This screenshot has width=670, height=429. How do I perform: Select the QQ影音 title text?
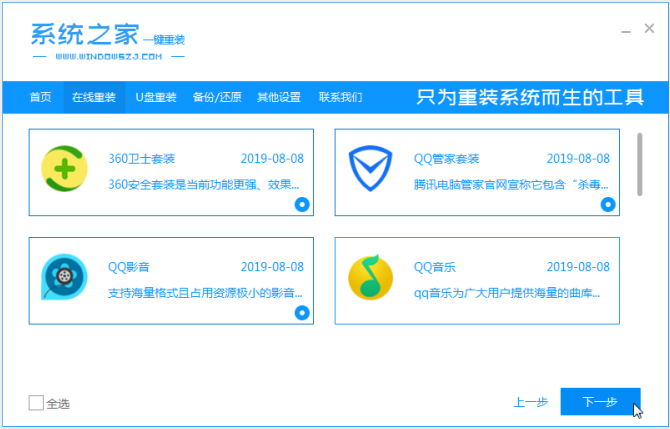(x=129, y=267)
